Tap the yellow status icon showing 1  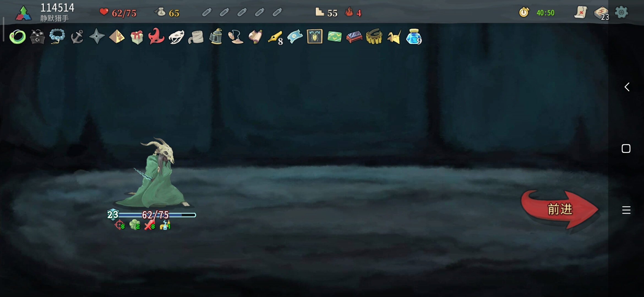[165, 225]
